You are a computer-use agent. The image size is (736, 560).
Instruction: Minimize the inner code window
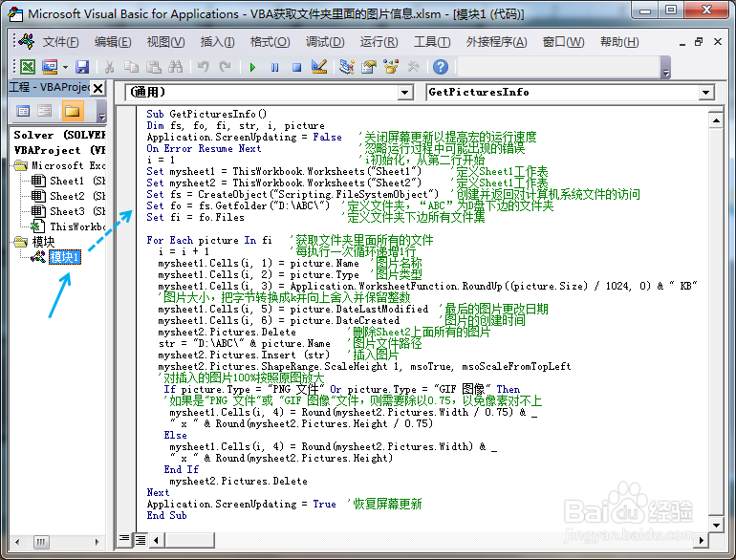coord(682,43)
